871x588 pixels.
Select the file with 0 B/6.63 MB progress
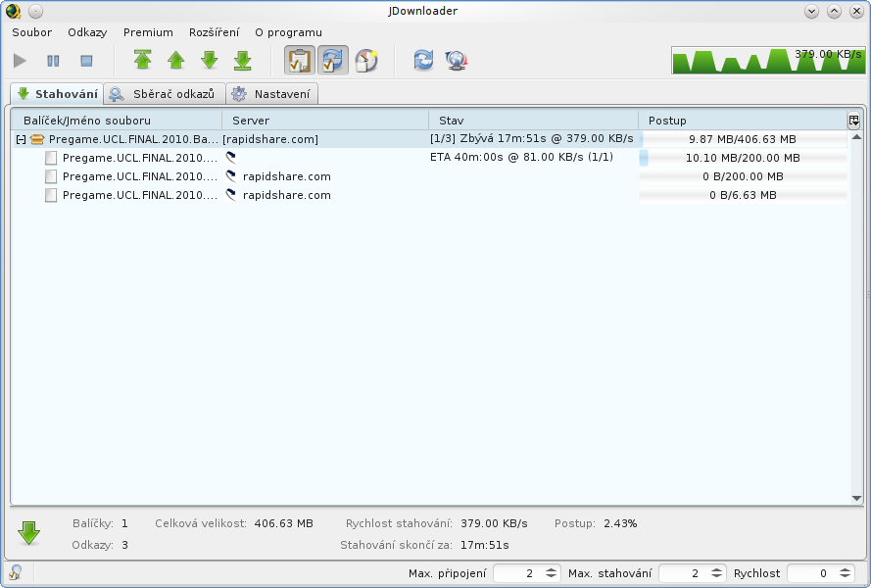pos(429,195)
